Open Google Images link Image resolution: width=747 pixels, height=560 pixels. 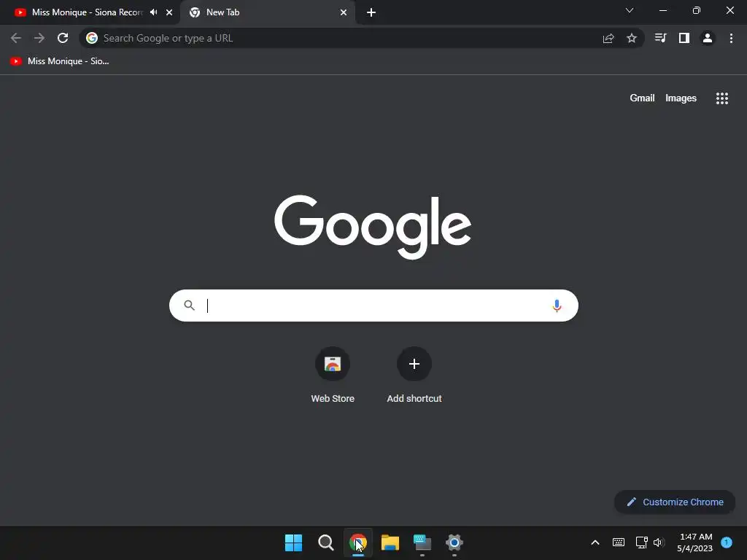click(681, 98)
